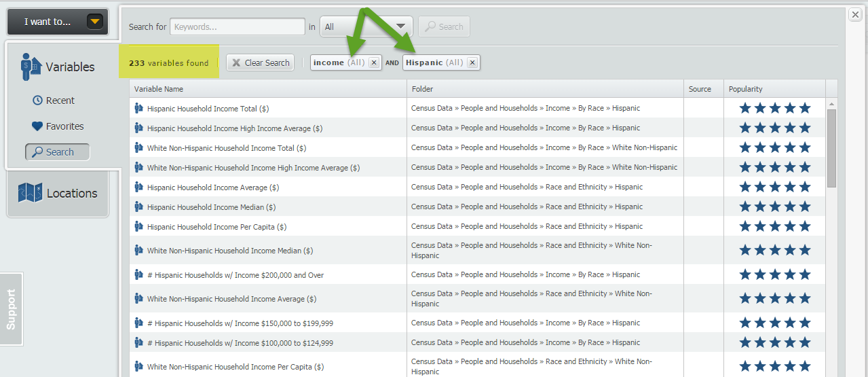Screen dimensions: 868x377
Task: Switch to the Locations tab
Action: pyautogui.click(x=58, y=194)
